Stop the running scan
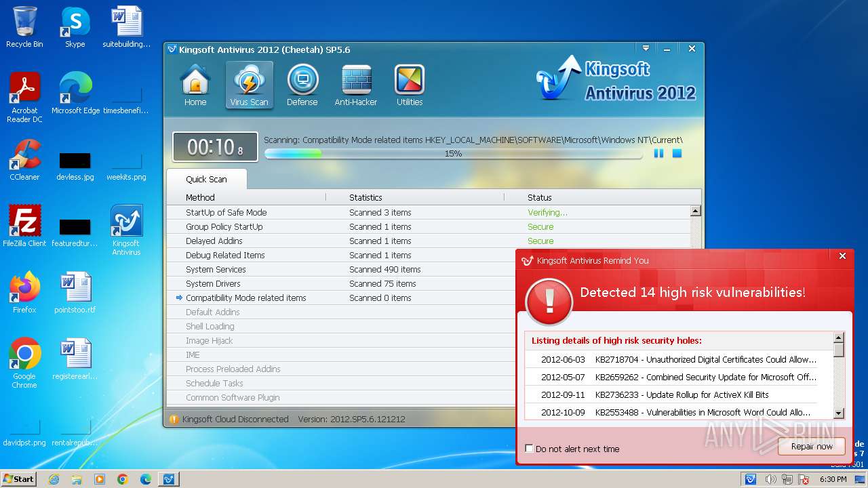 tap(677, 154)
